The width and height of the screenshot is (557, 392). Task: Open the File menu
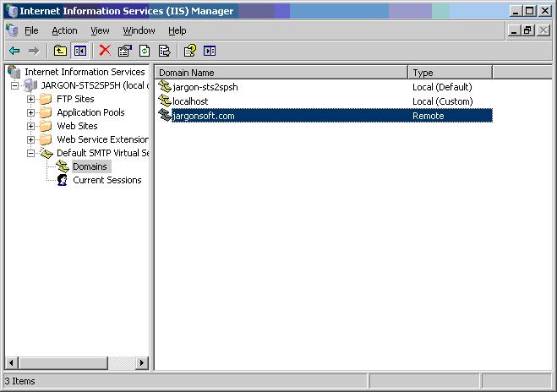tap(31, 31)
